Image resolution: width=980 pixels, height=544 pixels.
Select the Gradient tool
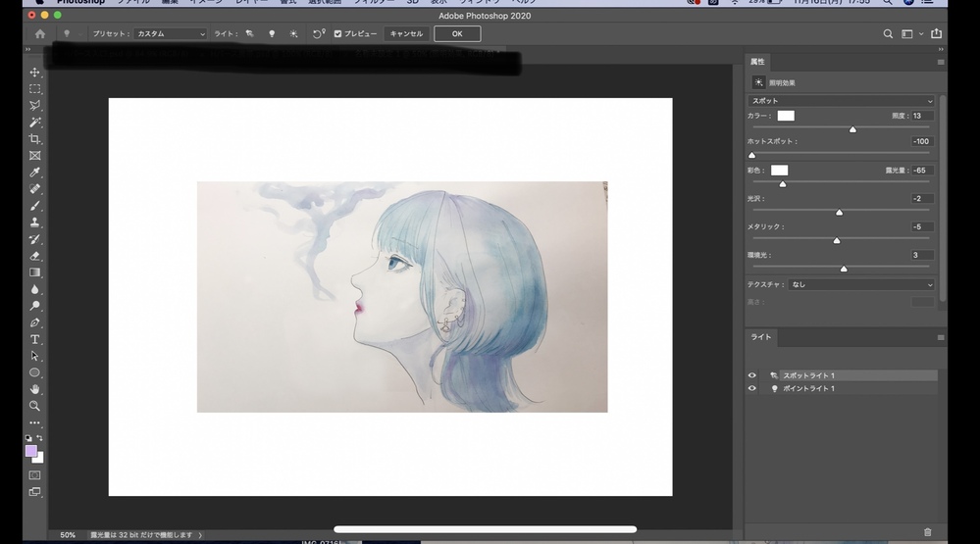(x=35, y=272)
